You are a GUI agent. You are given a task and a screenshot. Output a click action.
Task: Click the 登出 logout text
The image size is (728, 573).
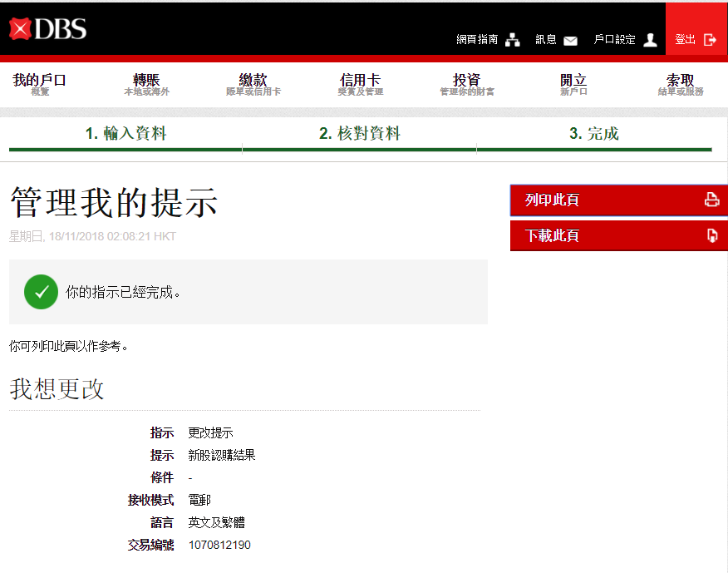(x=686, y=40)
